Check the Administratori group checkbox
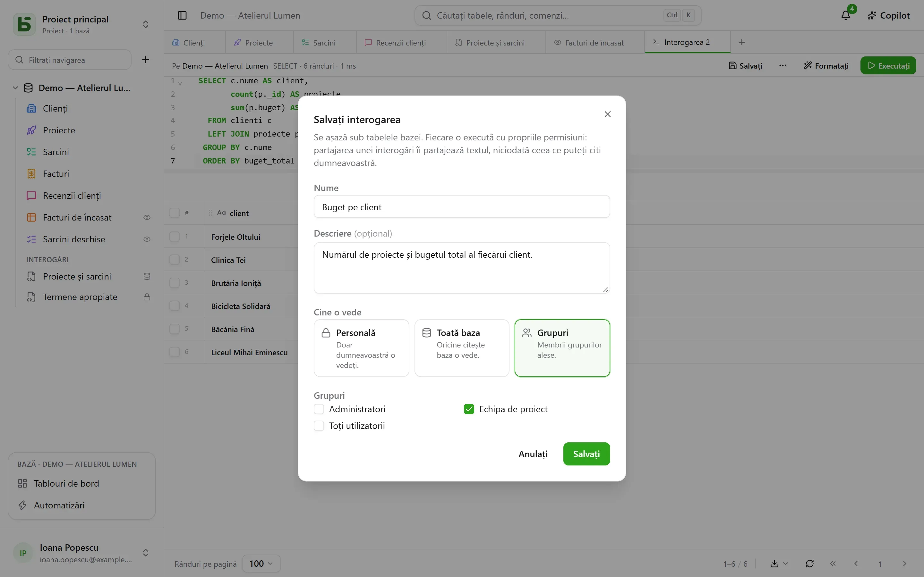The image size is (924, 577). click(319, 409)
